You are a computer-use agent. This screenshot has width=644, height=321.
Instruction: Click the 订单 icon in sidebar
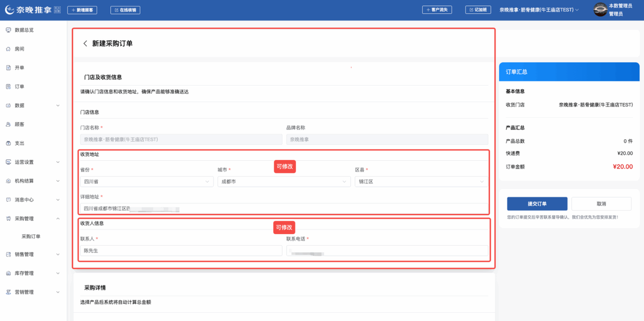pos(8,87)
